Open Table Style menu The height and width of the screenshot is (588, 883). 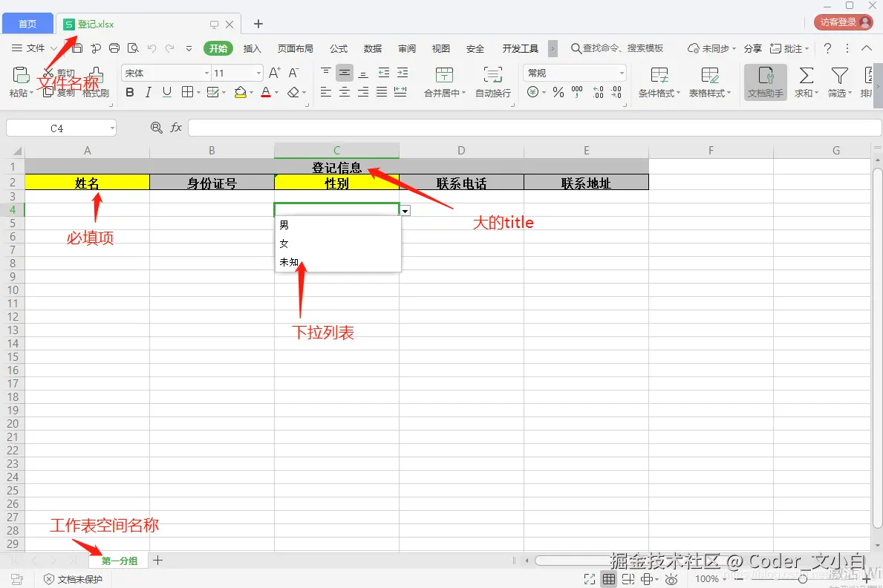[709, 82]
